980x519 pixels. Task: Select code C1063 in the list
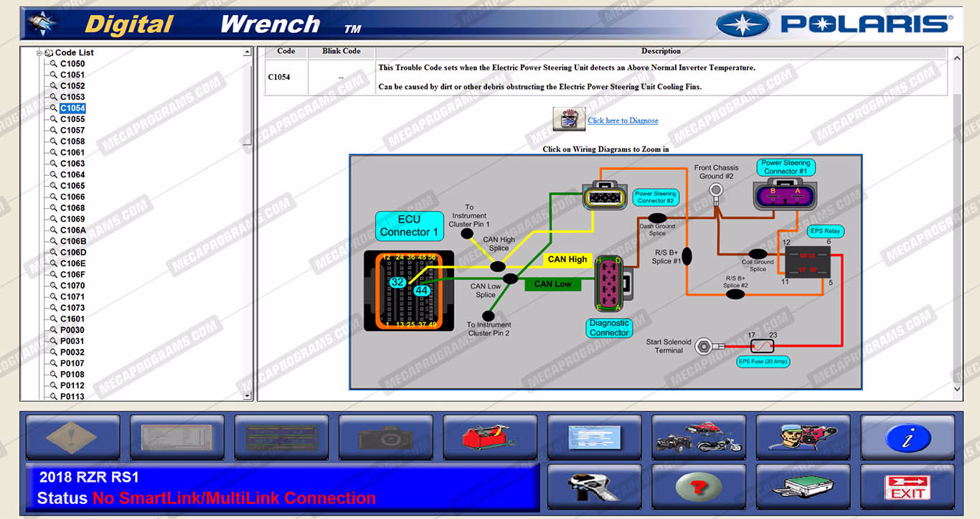pos(72,164)
